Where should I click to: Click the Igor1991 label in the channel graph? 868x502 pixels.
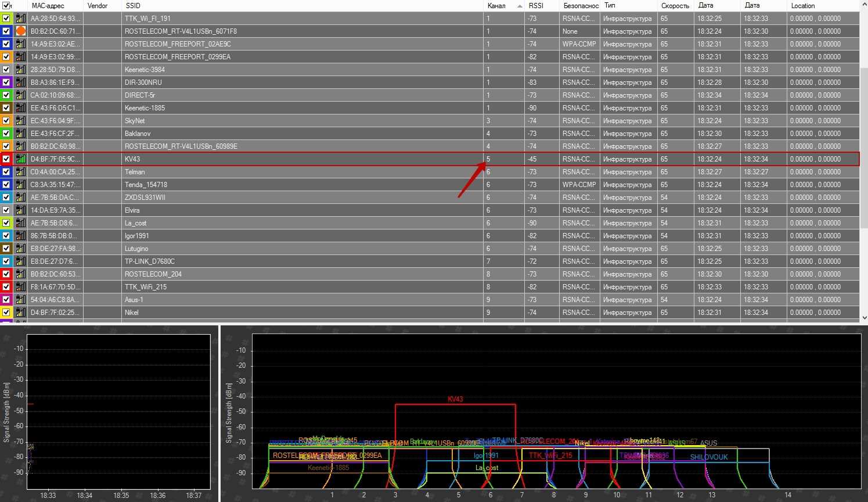486,456
